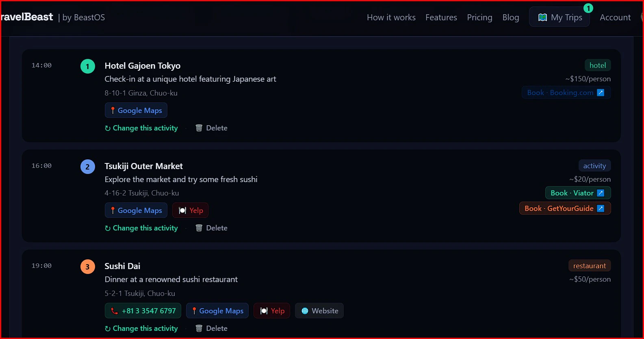
Task: Click the ~$50/person price
Action: (x=590, y=279)
